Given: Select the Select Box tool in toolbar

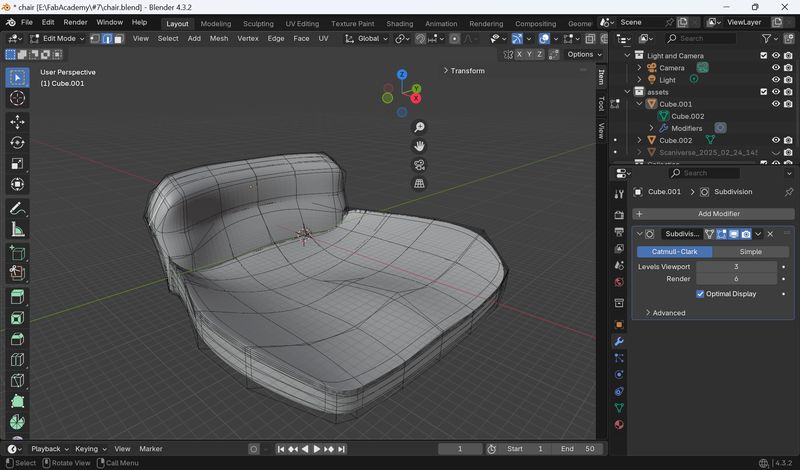Looking at the screenshot, I should 17,78.
